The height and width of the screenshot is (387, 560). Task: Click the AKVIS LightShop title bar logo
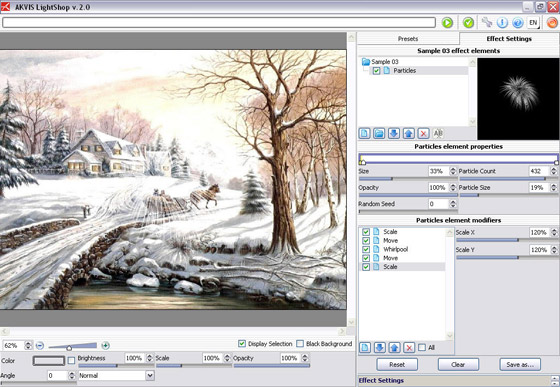click(x=5, y=7)
